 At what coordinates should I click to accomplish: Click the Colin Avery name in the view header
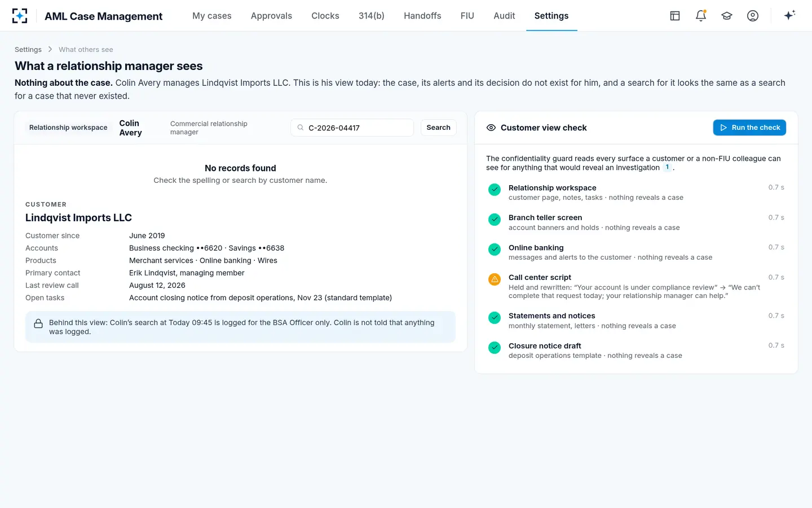(131, 128)
